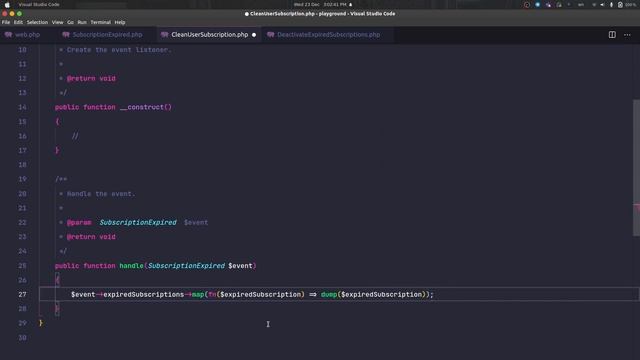Click the // comment on line 16
The width and height of the screenshot is (640, 360).
tap(75, 136)
